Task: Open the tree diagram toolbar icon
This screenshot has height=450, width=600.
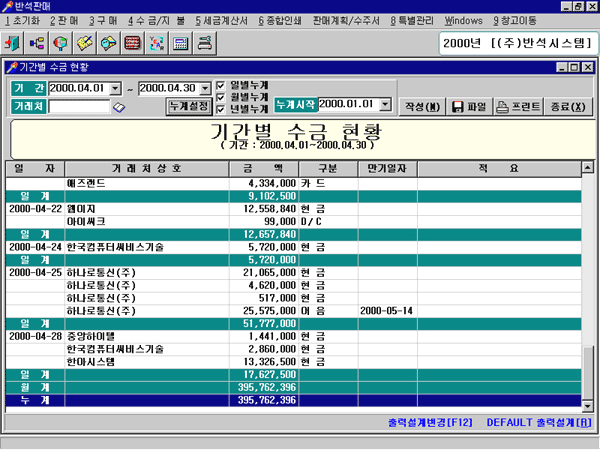Action: [36, 43]
